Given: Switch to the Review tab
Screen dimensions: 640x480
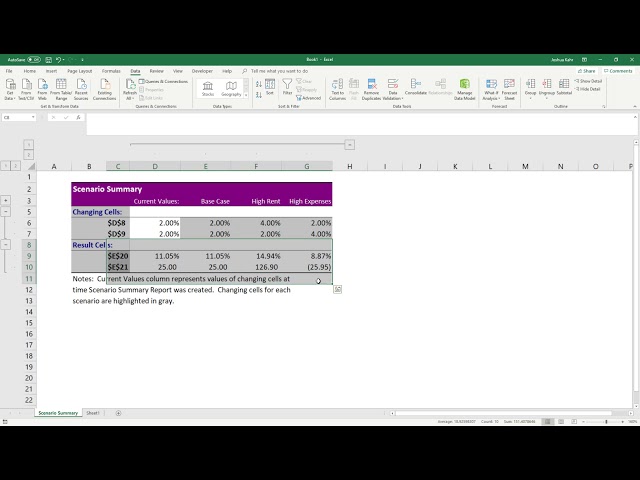Looking at the screenshot, I should (156, 71).
